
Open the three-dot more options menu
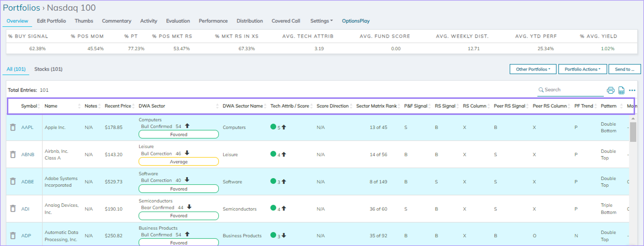coord(632,90)
